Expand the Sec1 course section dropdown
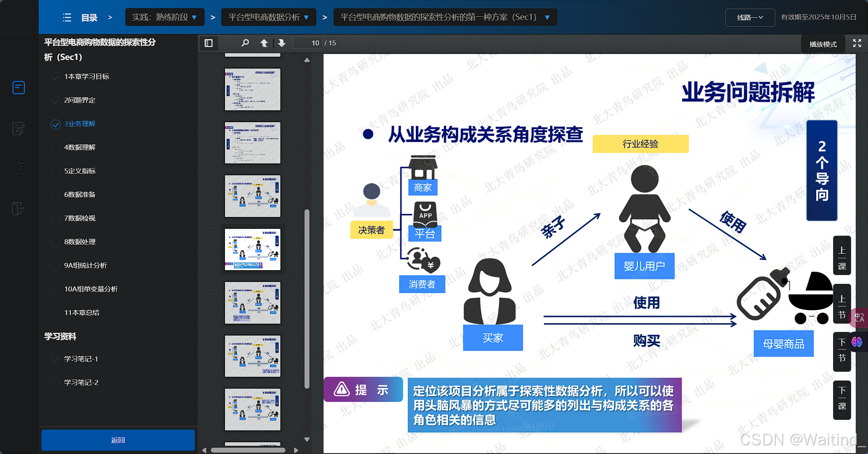 [445, 17]
